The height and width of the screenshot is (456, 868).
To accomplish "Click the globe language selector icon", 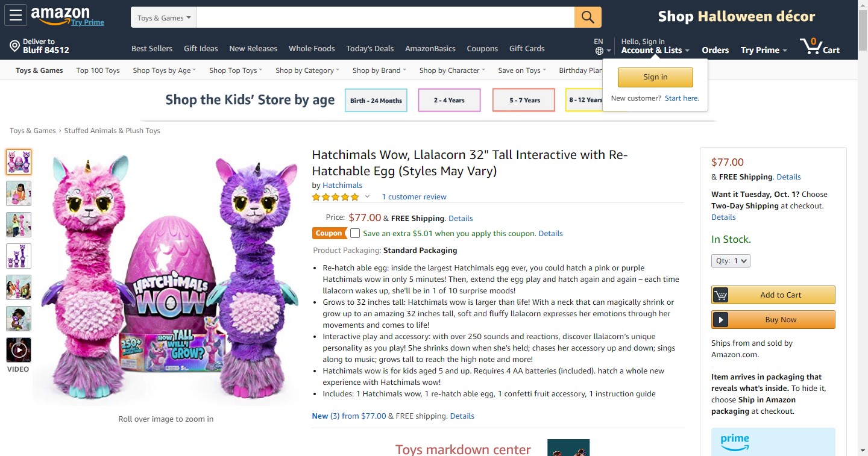I will coord(599,51).
